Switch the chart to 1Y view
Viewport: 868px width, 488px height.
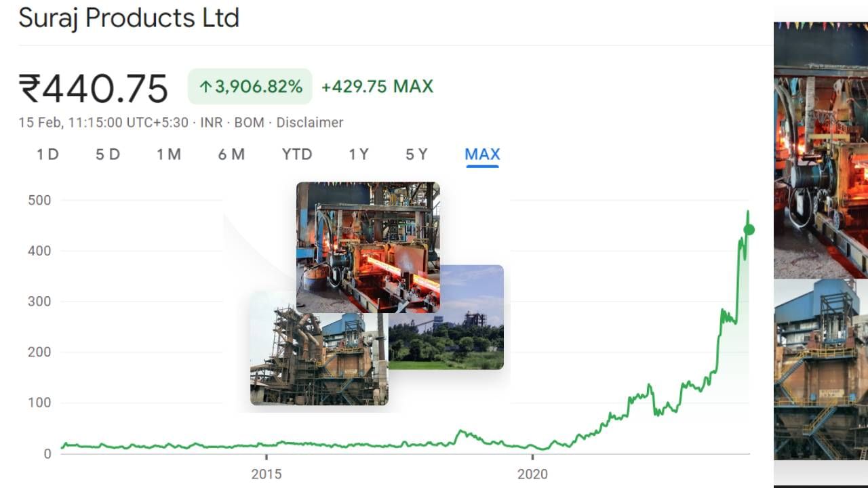[359, 155]
